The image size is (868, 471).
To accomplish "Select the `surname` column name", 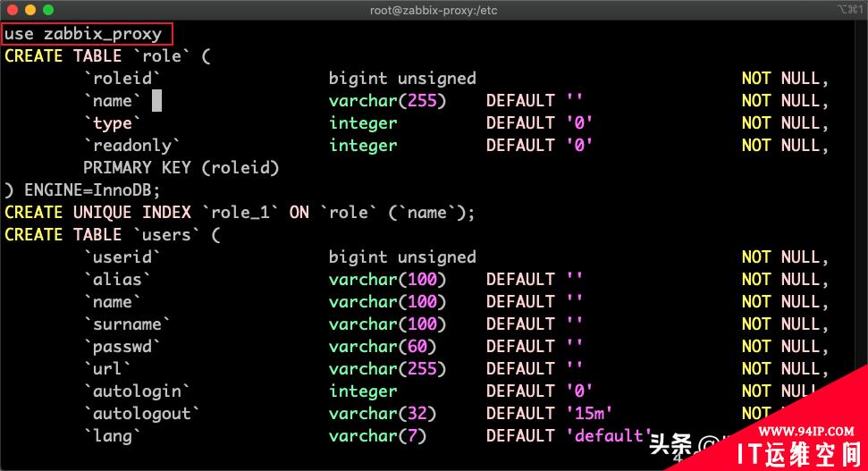I will pyautogui.click(x=127, y=324).
